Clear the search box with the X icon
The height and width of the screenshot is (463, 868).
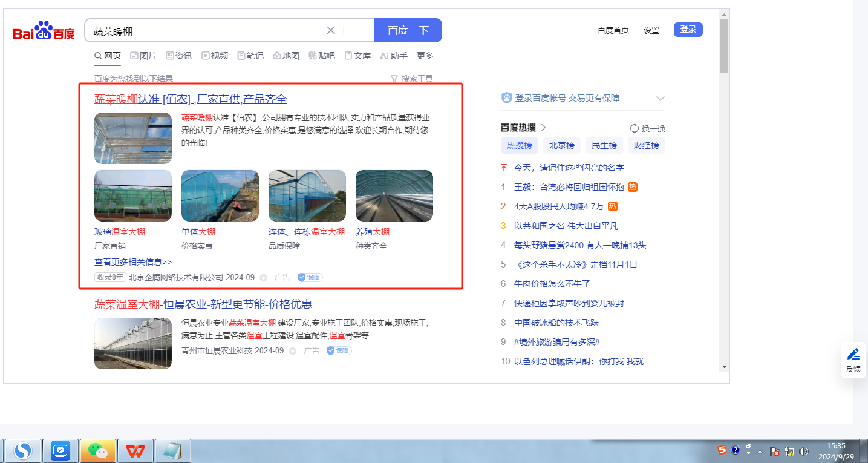tap(331, 30)
